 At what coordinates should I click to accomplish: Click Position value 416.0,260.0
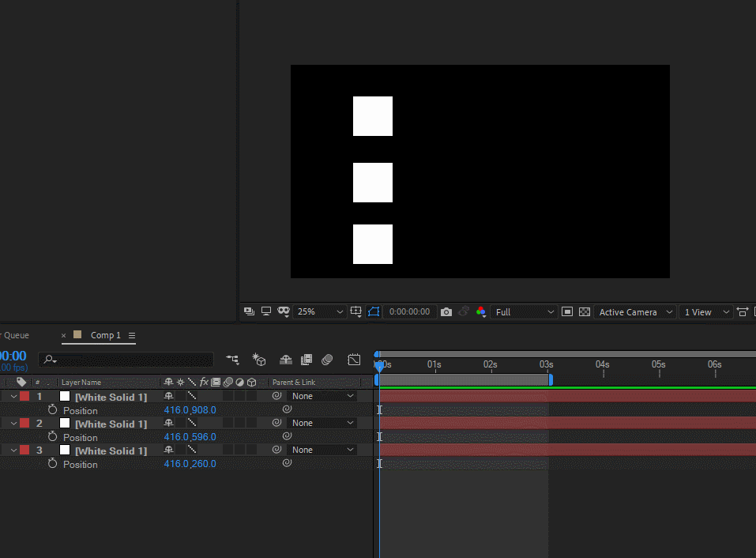coord(190,464)
